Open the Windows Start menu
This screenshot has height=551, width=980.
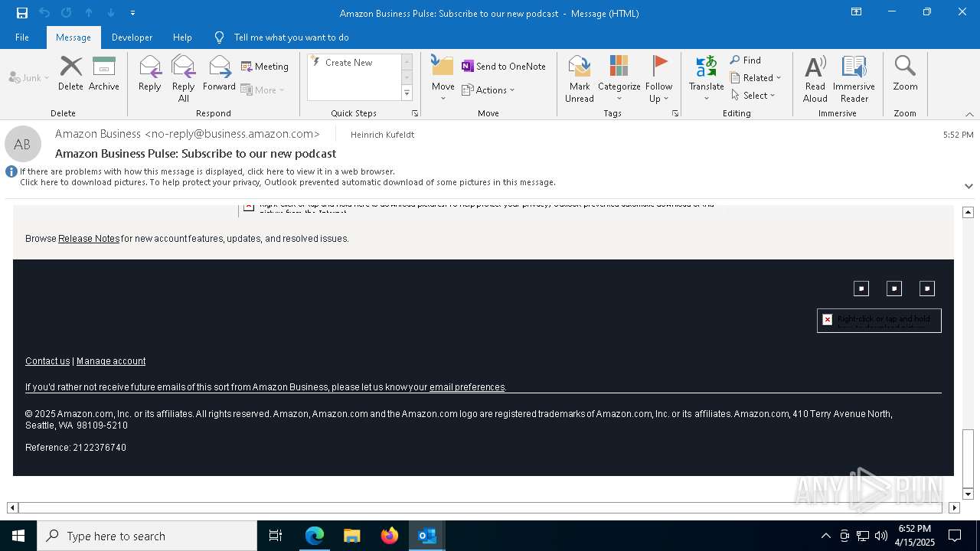18,536
